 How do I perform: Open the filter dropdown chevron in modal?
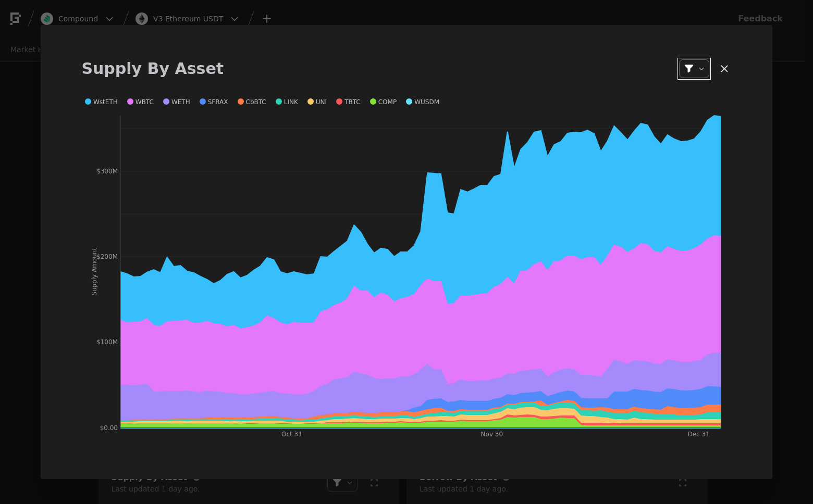701,69
